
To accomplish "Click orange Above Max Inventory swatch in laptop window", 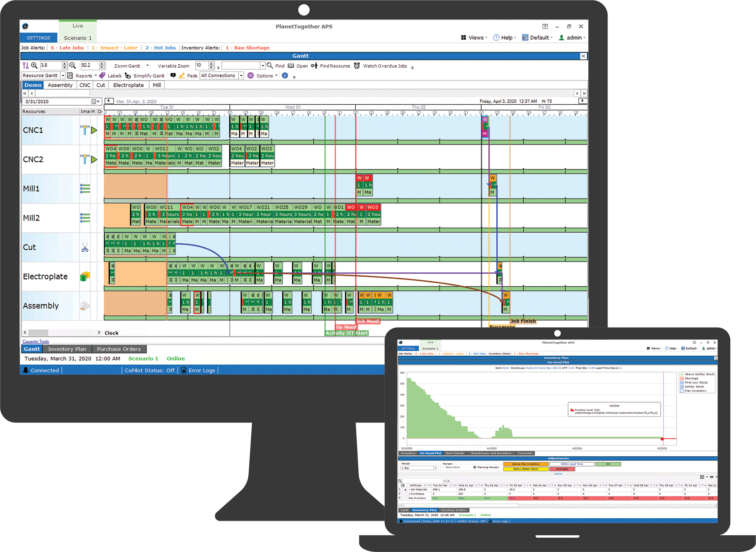I will [526, 464].
